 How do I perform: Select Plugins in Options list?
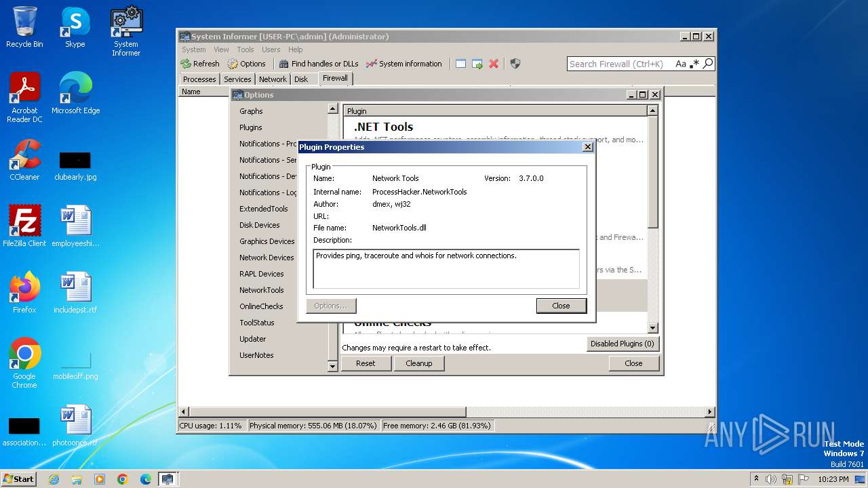(251, 127)
